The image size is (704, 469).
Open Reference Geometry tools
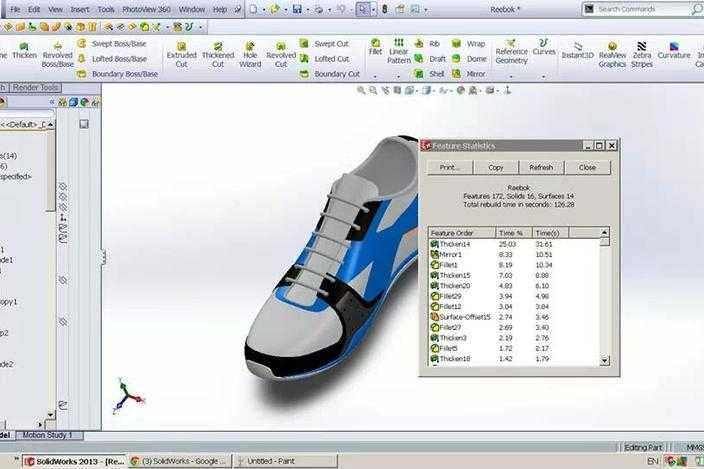pos(511,51)
